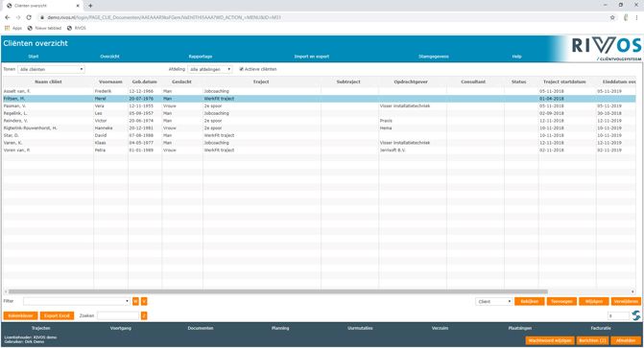Sort by the Geb.datum column header
The height and width of the screenshot is (348, 644).
point(145,81)
